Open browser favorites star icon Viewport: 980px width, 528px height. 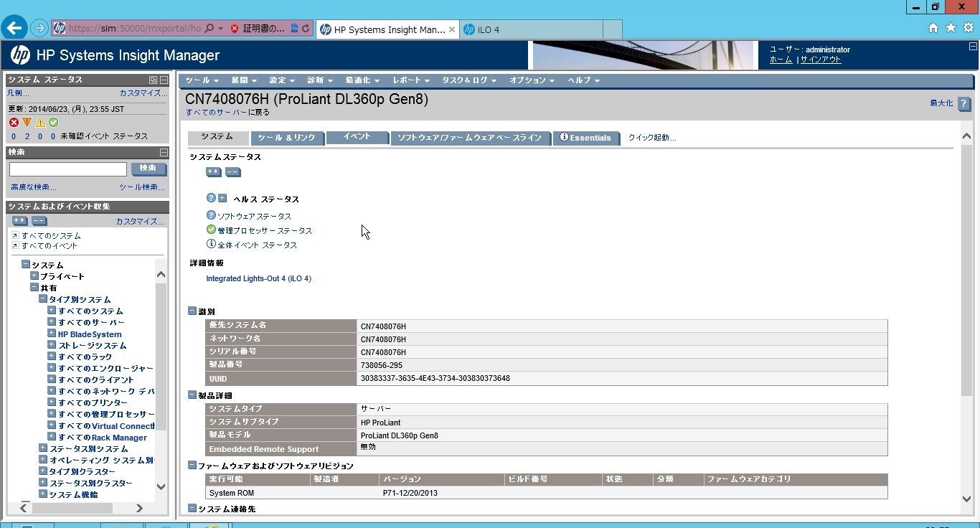[951, 28]
